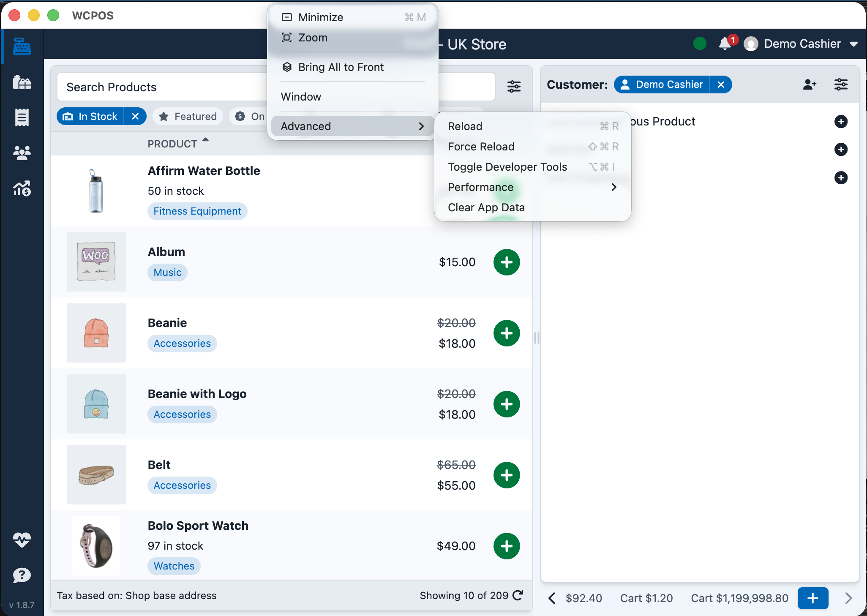Viewport: 867px width, 616px height.
Task: Click the Beanie with Logo product name
Action: [197, 394]
